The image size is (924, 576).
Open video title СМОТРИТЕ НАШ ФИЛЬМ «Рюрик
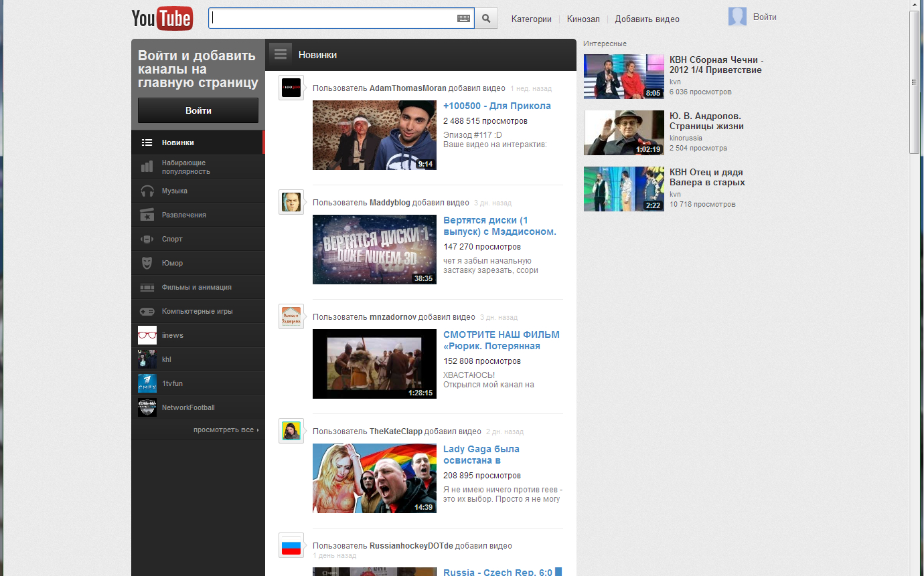coord(501,341)
